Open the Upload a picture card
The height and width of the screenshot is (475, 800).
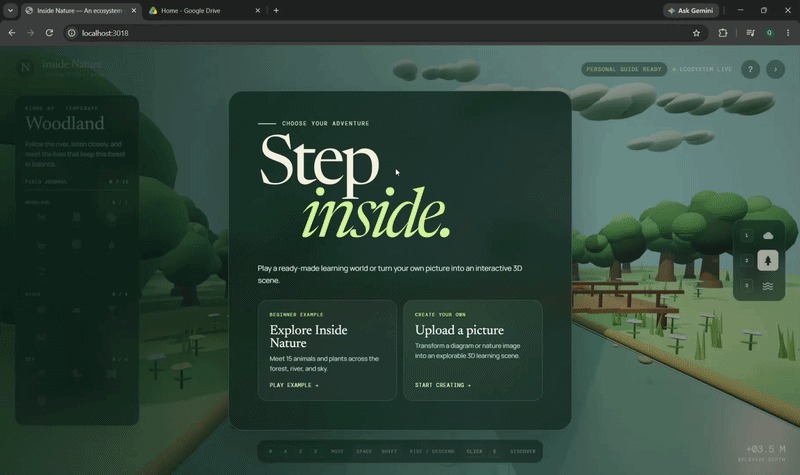pyautogui.click(x=472, y=351)
